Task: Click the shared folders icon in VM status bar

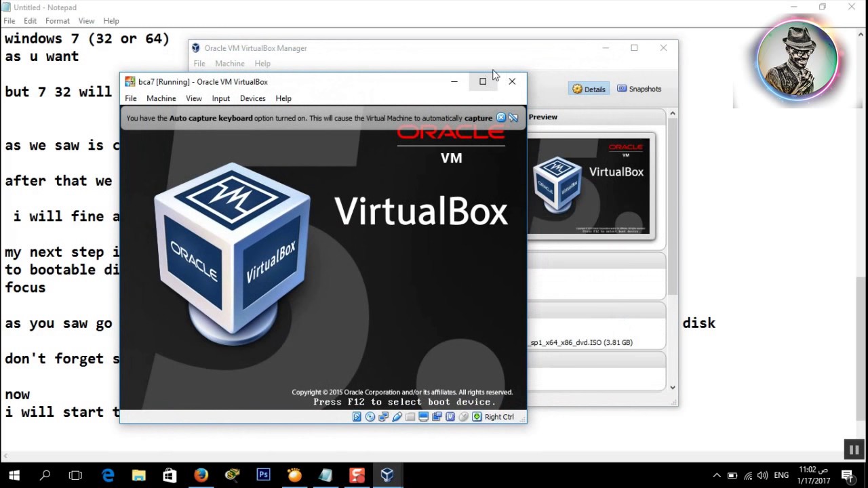Action: tap(410, 417)
